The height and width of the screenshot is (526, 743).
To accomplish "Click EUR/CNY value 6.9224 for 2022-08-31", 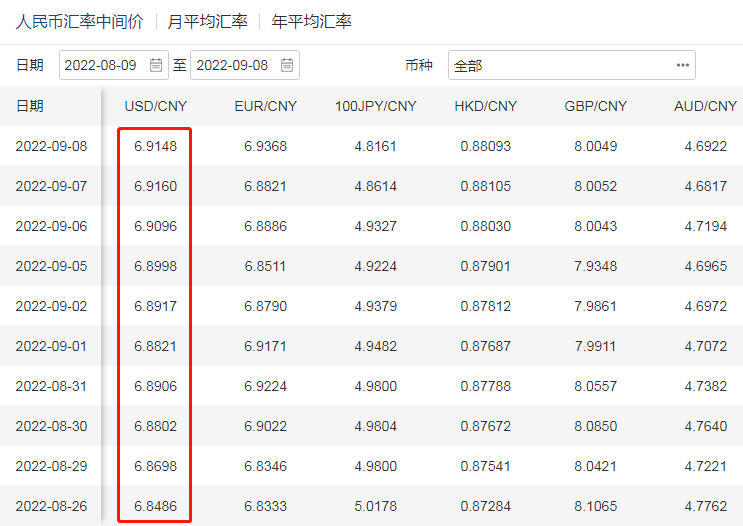I will [x=265, y=386].
